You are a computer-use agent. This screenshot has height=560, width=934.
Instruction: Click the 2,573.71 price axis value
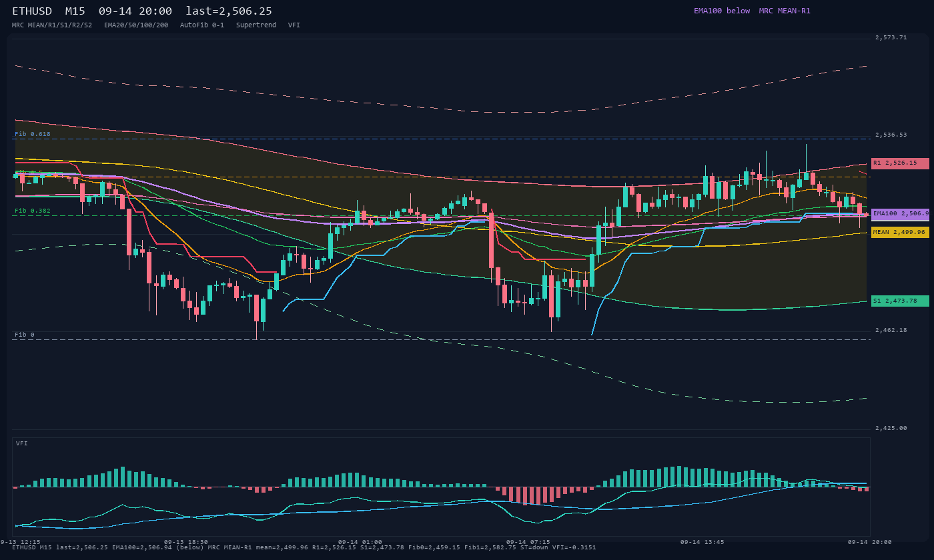click(x=891, y=37)
